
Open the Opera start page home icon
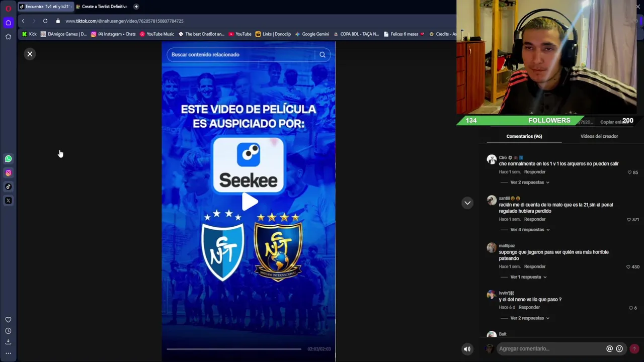click(x=8, y=23)
